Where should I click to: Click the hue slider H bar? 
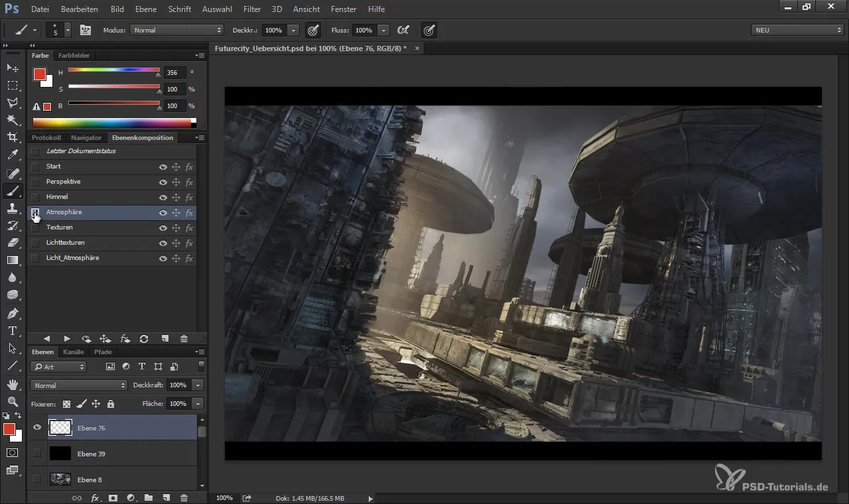pos(114,70)
